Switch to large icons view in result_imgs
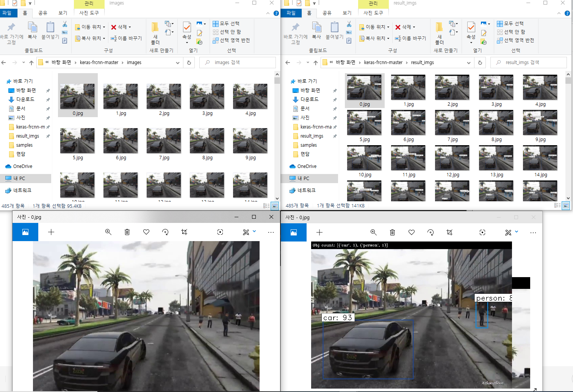 click(566, 205)
